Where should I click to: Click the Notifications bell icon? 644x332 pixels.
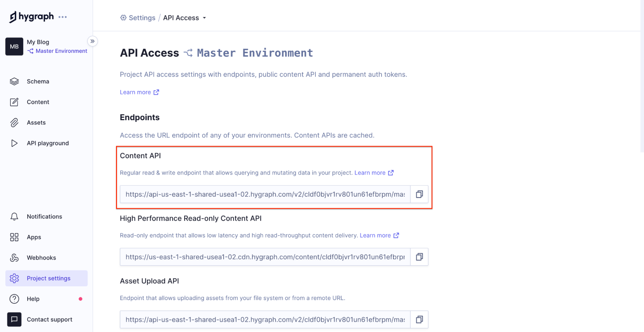pyautogui.click(x=14, y=217)
